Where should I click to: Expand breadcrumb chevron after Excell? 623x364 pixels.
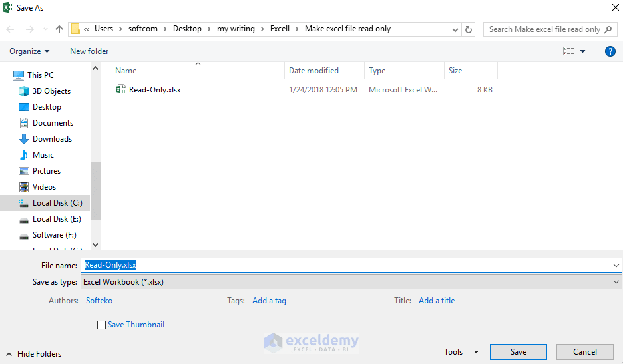click(297, 29)
